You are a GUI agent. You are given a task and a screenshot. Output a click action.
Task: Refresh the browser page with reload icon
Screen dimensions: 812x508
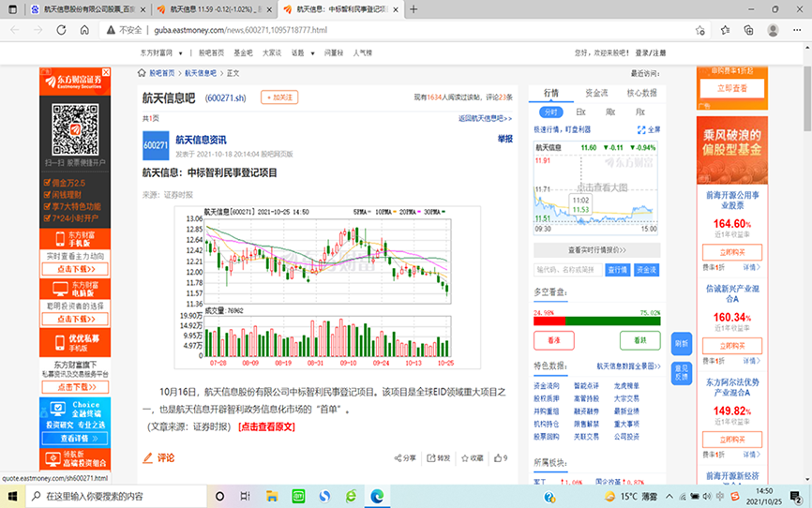click(61, 30)
